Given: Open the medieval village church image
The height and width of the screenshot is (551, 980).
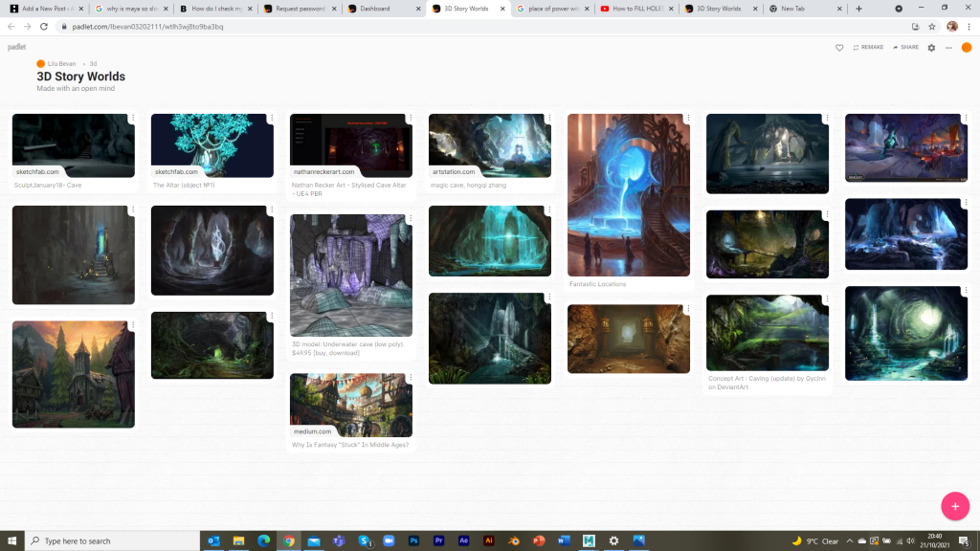Looking at the screenshot, I should 73,375.
